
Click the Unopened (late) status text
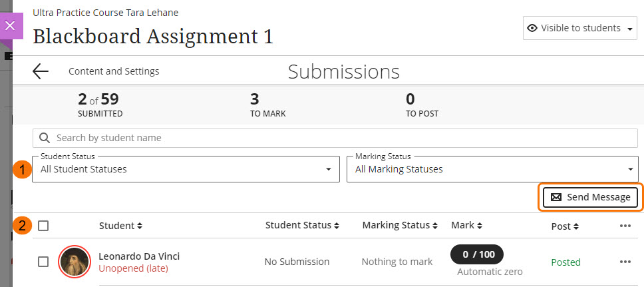point(133,268)
